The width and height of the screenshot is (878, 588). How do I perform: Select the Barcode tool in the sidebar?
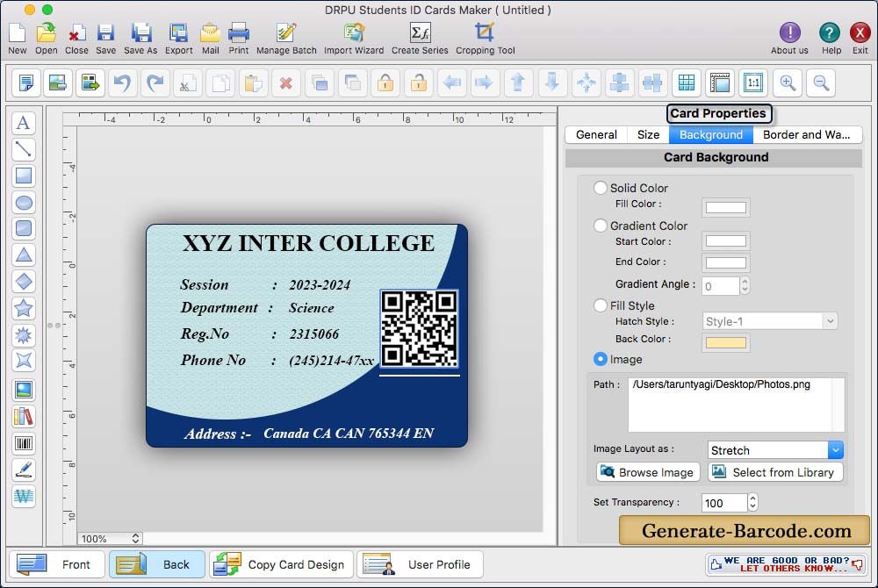click(x=24, y=444)
